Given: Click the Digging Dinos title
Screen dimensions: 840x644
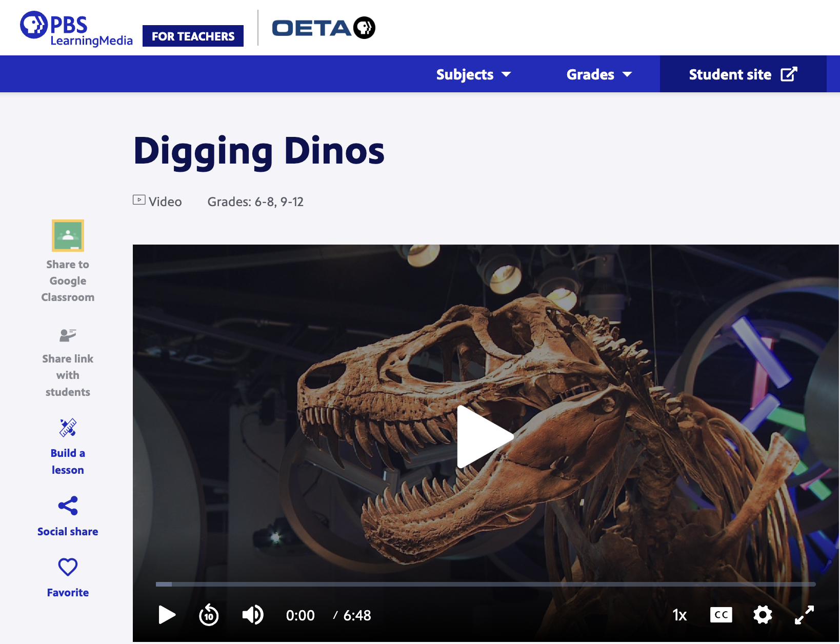Looking at the screenshot, I should point(259,152).
